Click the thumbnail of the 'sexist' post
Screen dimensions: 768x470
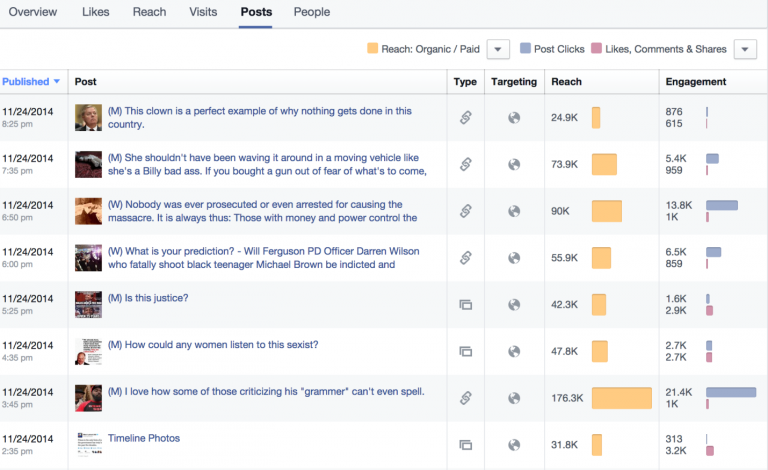[89, 351]
